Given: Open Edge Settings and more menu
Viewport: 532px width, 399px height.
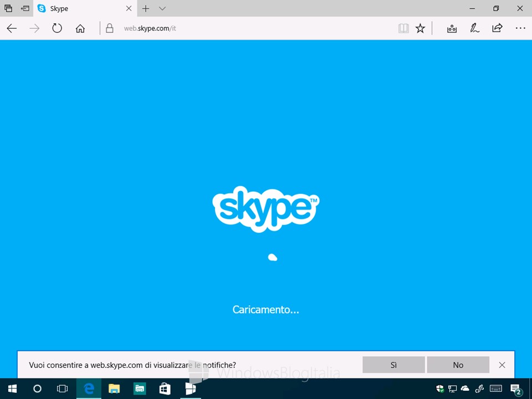Looking at the screenshot, I should pos(520,28).
